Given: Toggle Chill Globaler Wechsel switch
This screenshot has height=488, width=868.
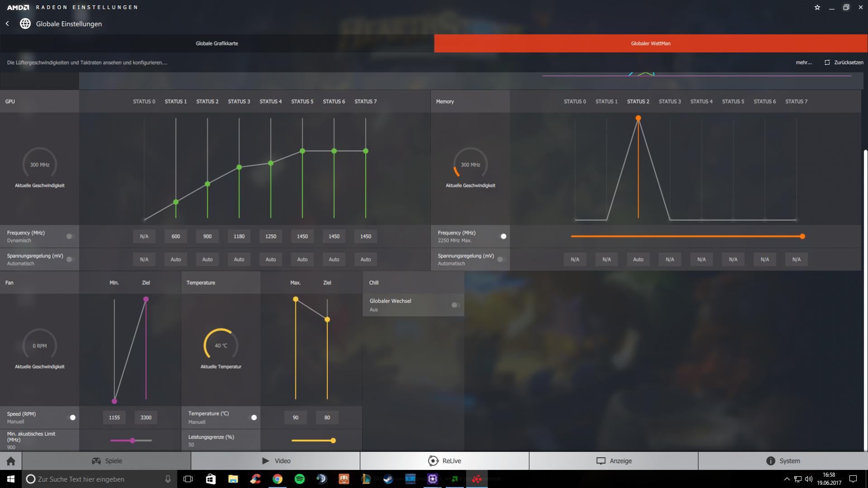Looking at the screenshot, I should 456,305.
